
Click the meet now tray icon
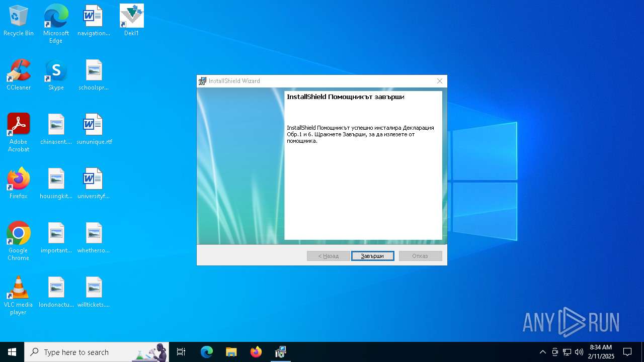[555, 352]
